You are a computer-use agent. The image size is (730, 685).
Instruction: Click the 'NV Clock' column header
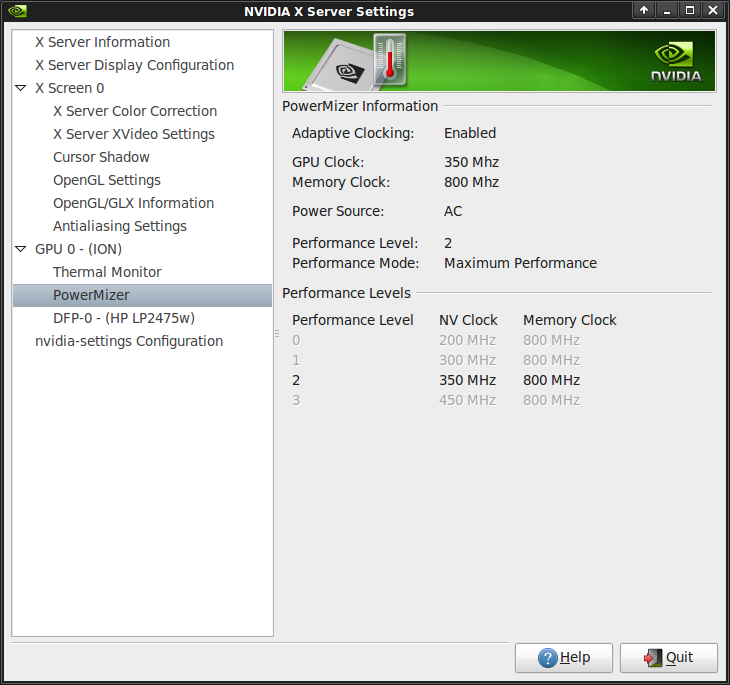click(468, 320)
